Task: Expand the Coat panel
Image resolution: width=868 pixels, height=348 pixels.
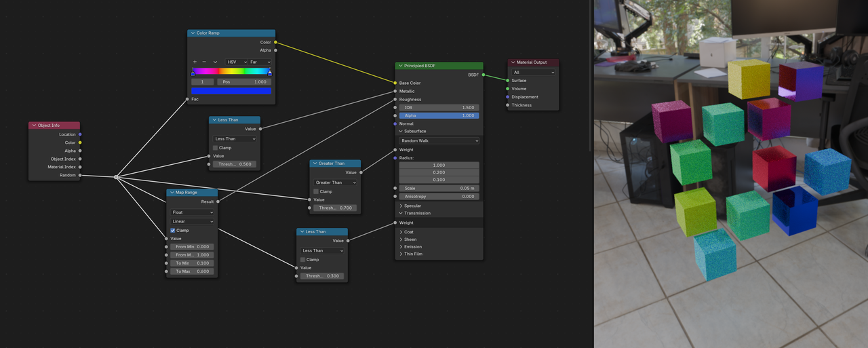Action: click(x=401, y=232)
